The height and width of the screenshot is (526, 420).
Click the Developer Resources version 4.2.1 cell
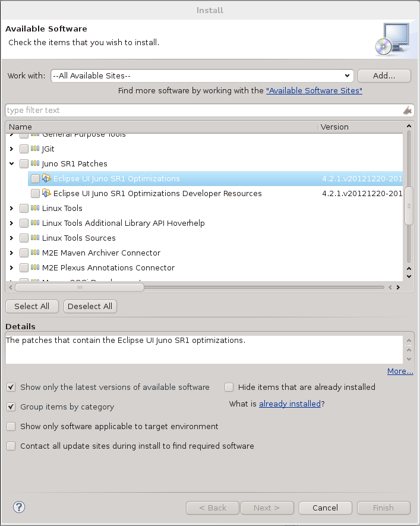pos(362,194)
